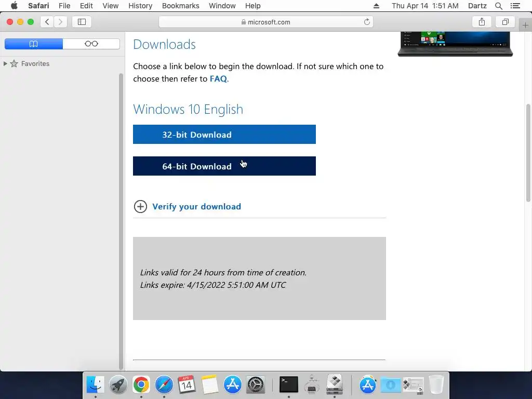Open Launchpad rocket in the Dock
The height and width of the screenshot is (399, 532).
(x=118, y=385)
